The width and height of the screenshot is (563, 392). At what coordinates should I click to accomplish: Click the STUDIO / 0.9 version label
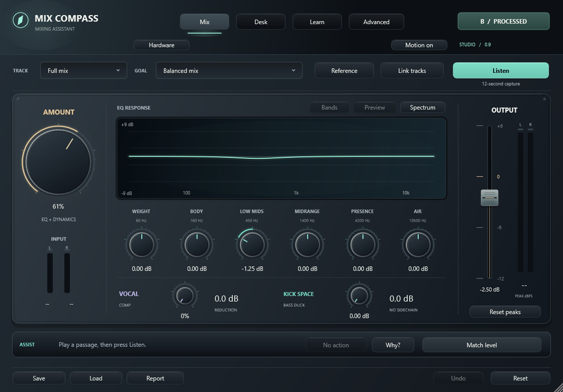pos(475,45)
